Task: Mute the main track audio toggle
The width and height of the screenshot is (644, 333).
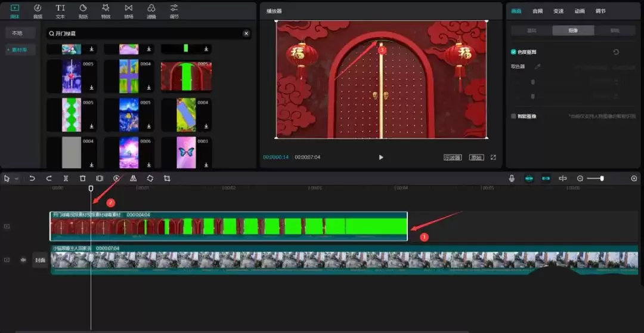Action: click(23, 260)
